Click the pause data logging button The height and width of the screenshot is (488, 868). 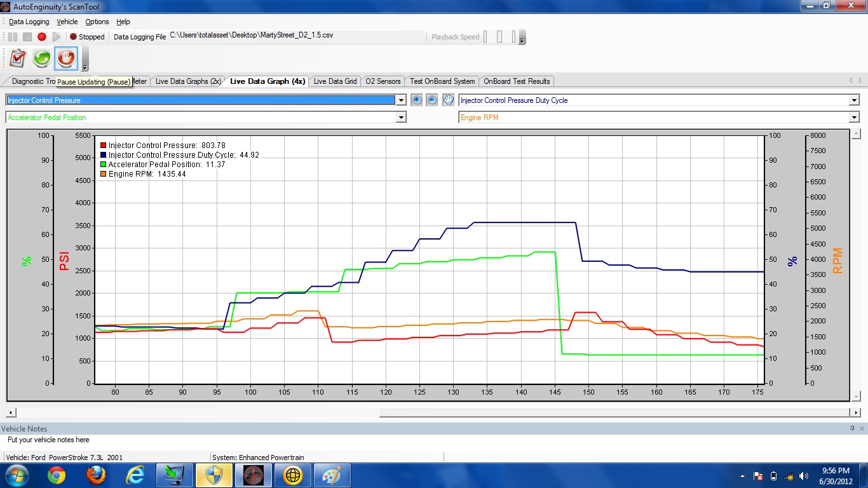pos(13,37)
